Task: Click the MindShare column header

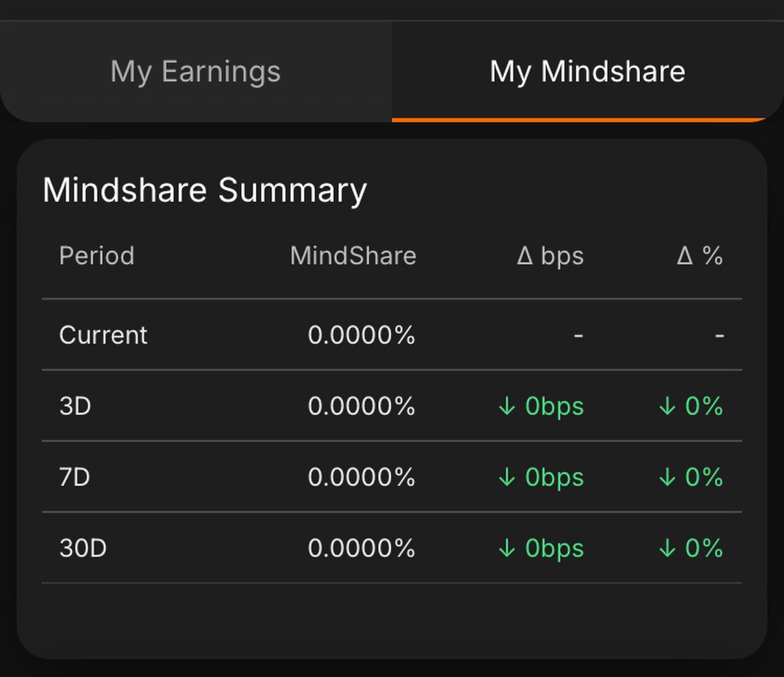Action: pos(353,256)
